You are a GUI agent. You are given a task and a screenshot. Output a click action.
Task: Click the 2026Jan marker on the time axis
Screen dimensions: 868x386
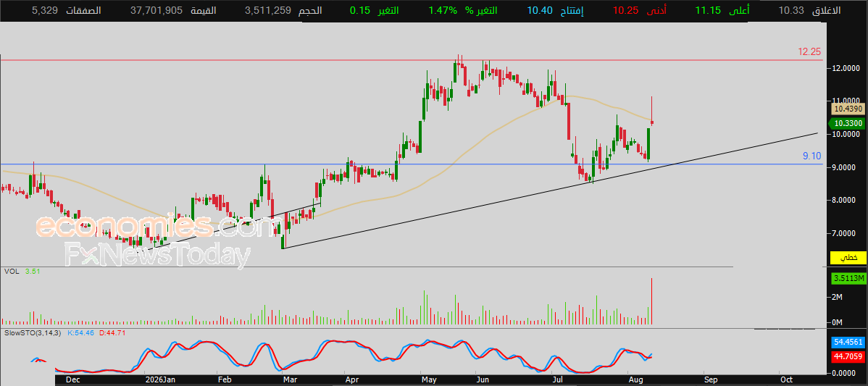160,380
